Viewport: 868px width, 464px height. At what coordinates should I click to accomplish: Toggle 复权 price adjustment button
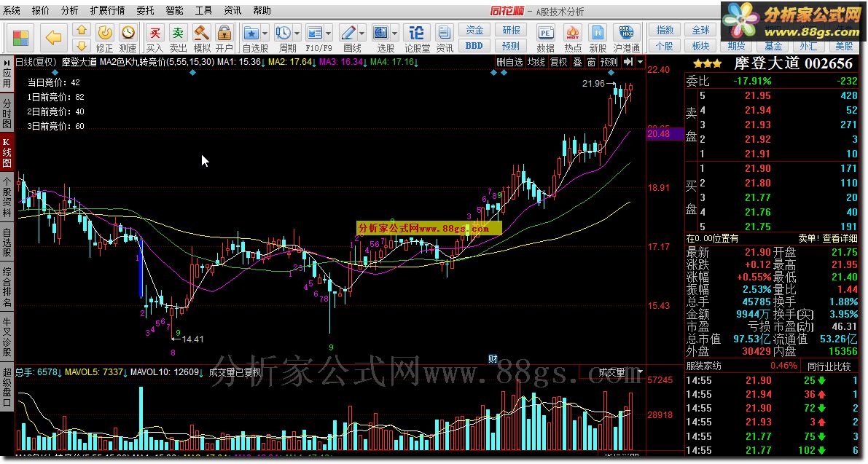click(x=558, y=62)
